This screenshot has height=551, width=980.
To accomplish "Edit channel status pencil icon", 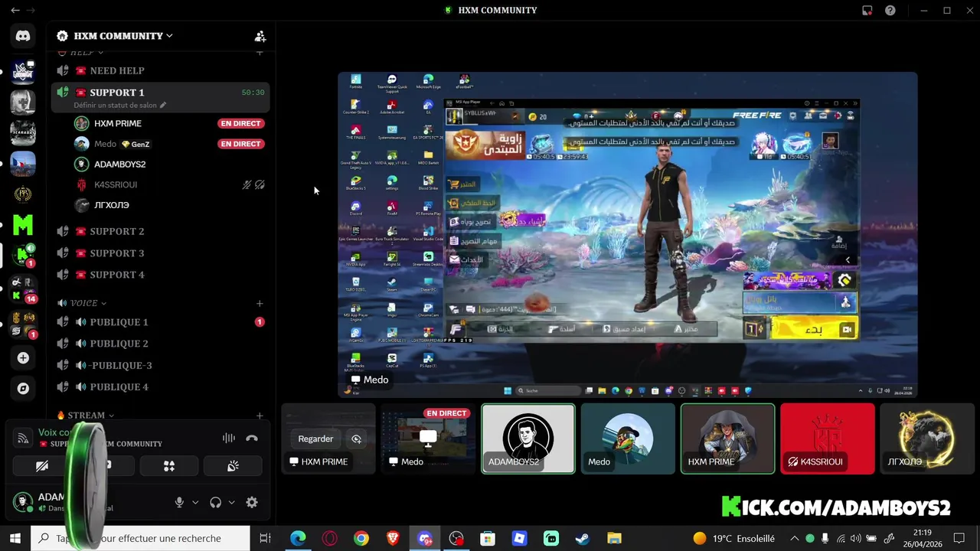I will (163, 106).
